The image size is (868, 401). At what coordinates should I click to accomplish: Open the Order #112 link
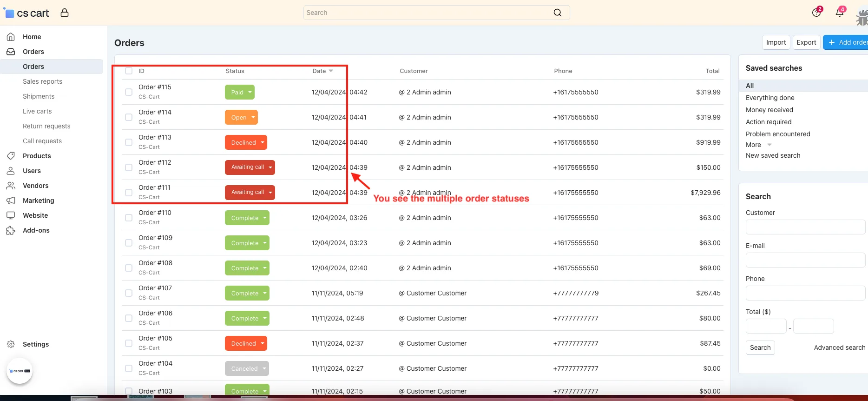155,162
